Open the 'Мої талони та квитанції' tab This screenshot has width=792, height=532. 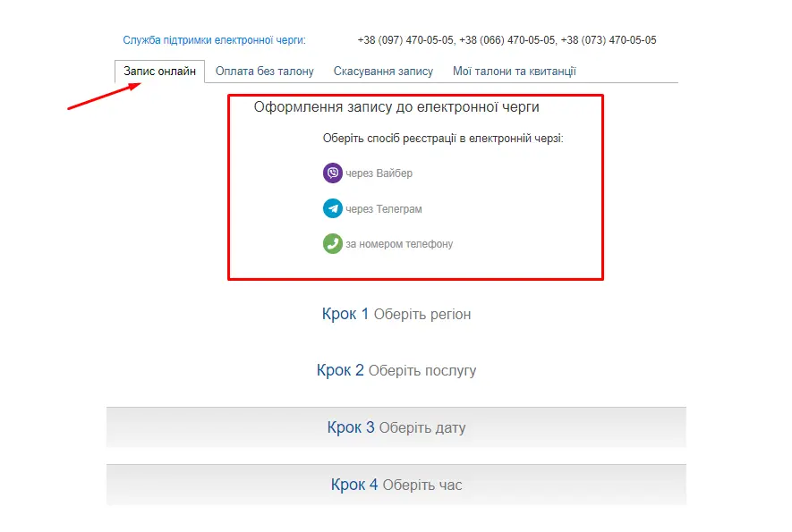point(514,72)
